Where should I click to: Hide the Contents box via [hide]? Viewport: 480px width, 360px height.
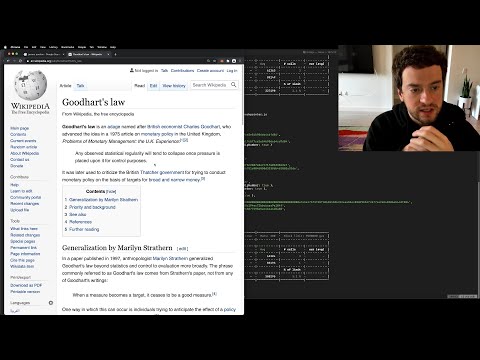111,192
